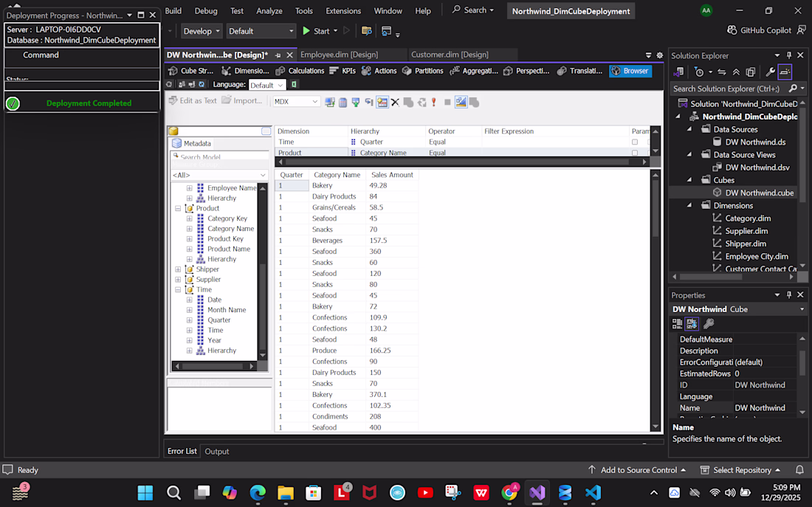Open the Build menu

[173, 11]
